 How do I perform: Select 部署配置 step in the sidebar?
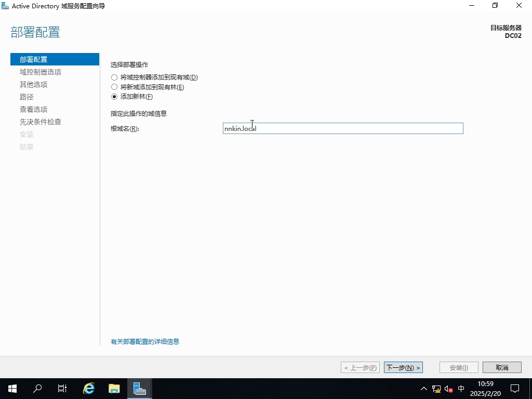(34, 60)
